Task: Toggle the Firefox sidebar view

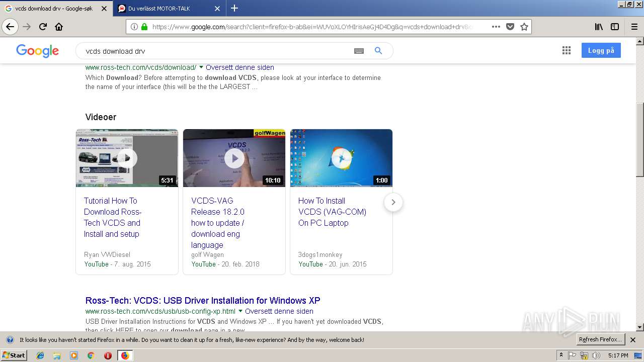Action: click(x=615, y=27)
